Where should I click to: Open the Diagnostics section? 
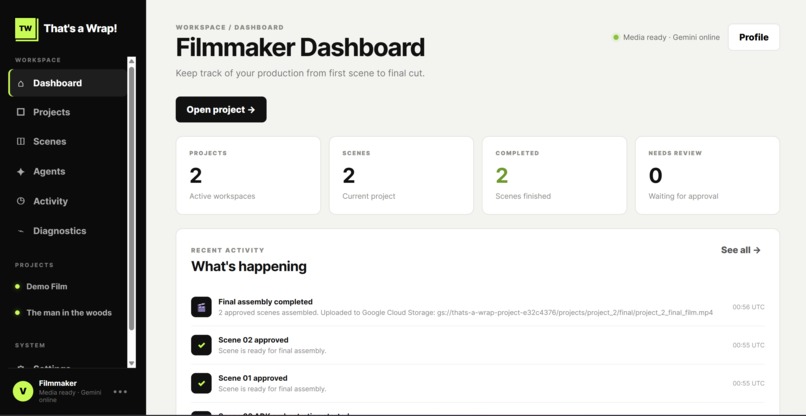[67, 231]
